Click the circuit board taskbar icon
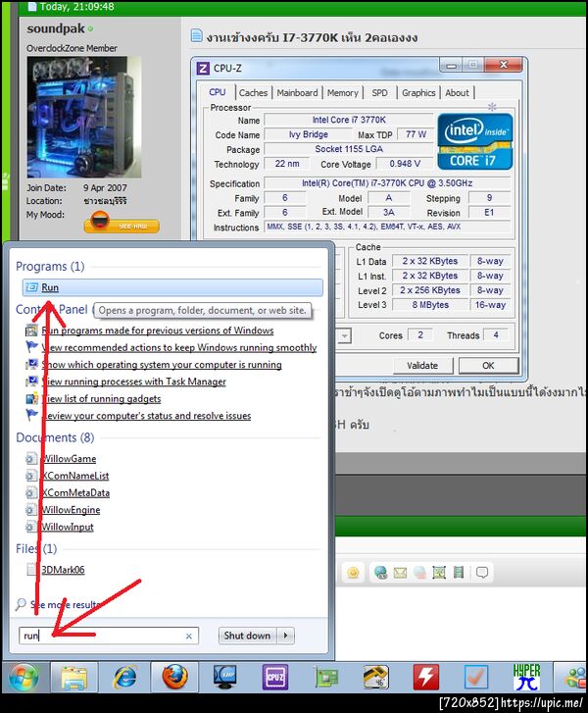588x713 pixels. pyautogui.click(x=326, y=678)
